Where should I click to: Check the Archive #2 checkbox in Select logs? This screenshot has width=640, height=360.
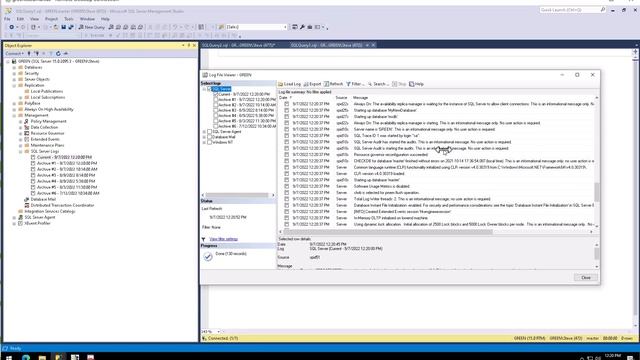(x=216, y=105)
